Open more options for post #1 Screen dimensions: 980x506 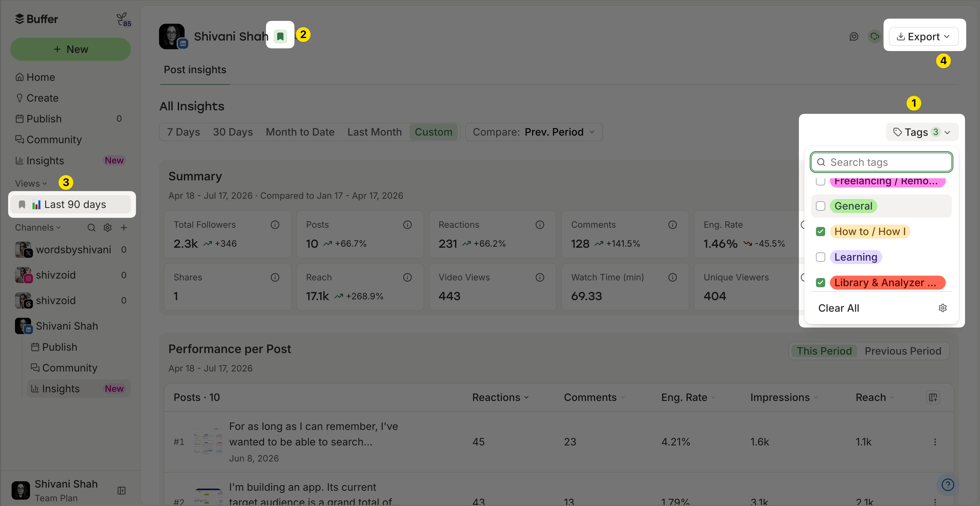tap(935, 442)
